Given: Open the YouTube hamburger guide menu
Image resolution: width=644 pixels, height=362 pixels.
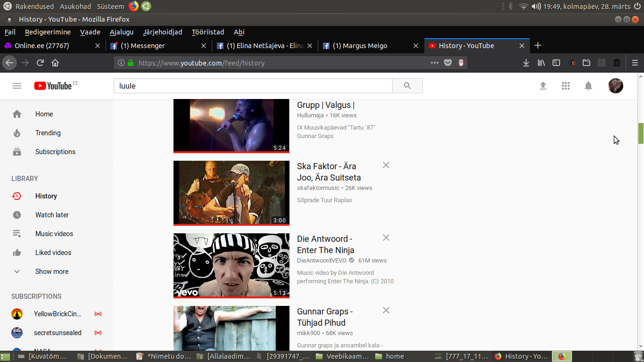Looking at the screenshot, I should click(17, 86).
